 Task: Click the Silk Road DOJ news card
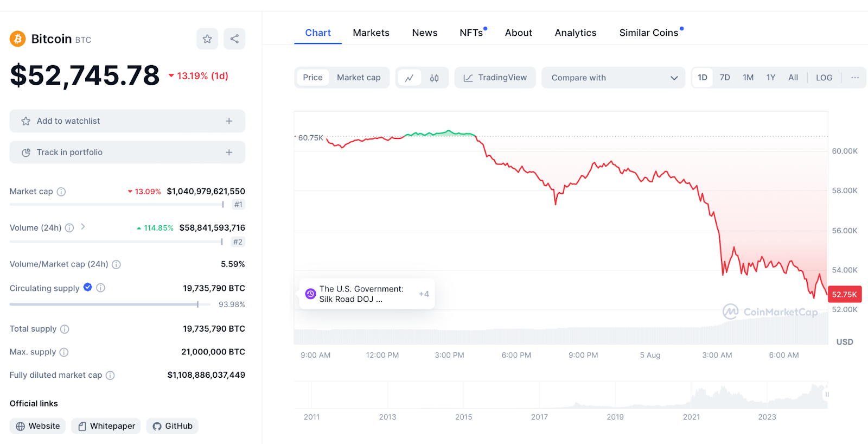[x=367, y=294]
